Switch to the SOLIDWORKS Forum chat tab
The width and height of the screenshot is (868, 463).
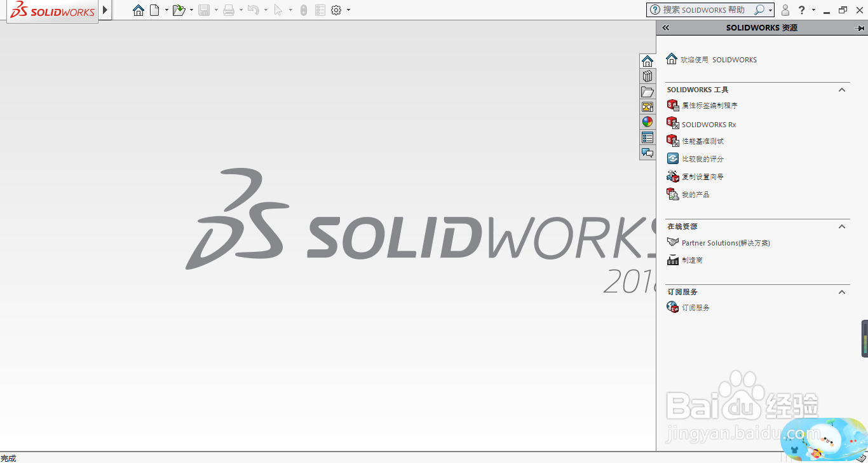coord(648,153)
